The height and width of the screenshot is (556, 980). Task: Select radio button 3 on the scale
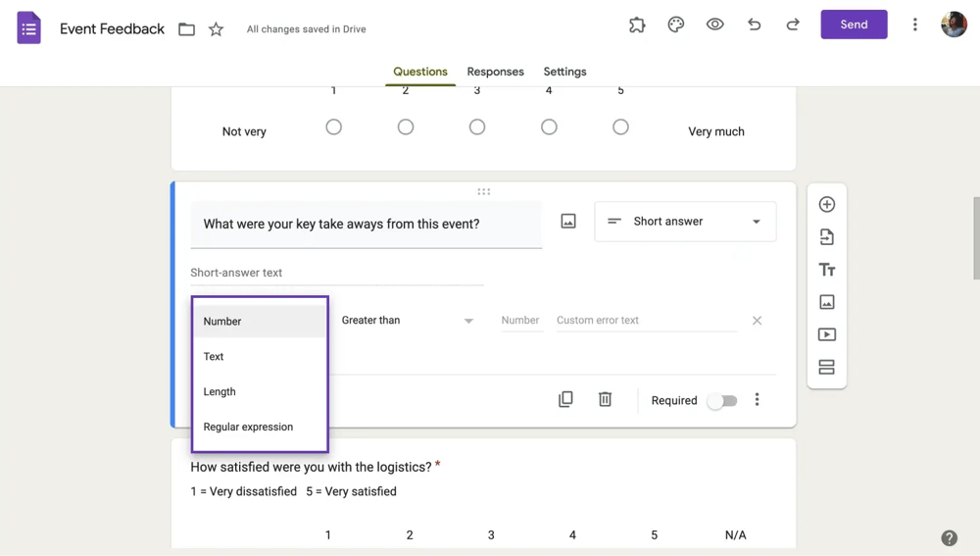[477, 127]
